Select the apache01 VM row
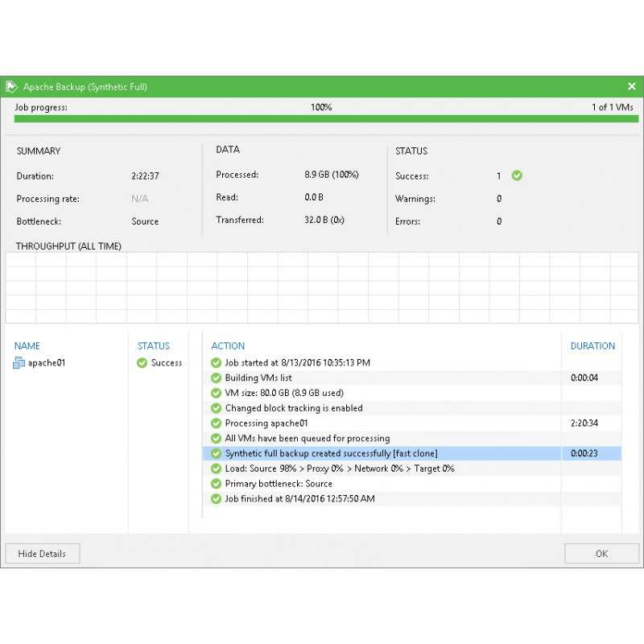Image resolution: width=644 pixels, height=644 pixels. (x=97, y=363)
